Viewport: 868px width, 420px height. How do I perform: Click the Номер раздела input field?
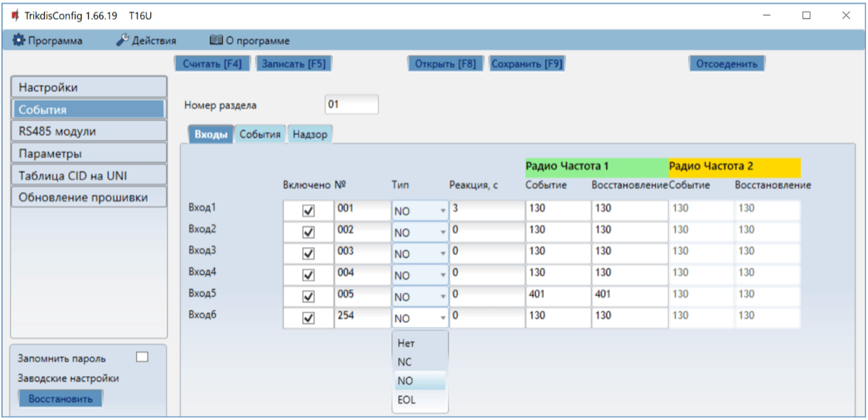tap(352, 104)
